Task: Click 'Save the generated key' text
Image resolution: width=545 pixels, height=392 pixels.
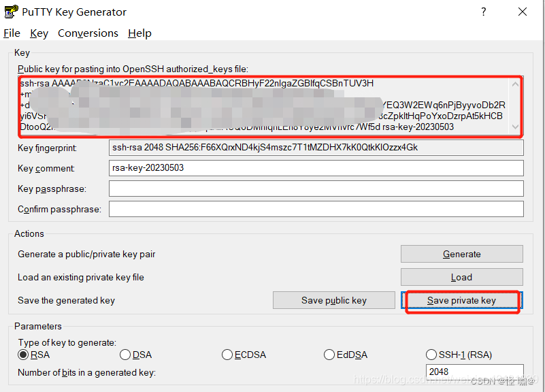Action: (66, 300)
